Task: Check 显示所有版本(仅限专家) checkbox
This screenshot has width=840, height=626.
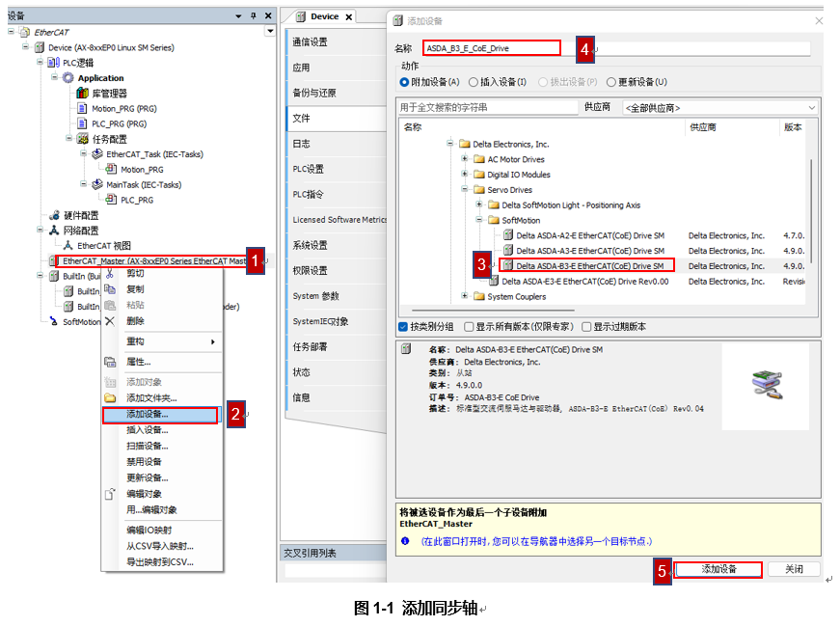Action: [469, 326]
